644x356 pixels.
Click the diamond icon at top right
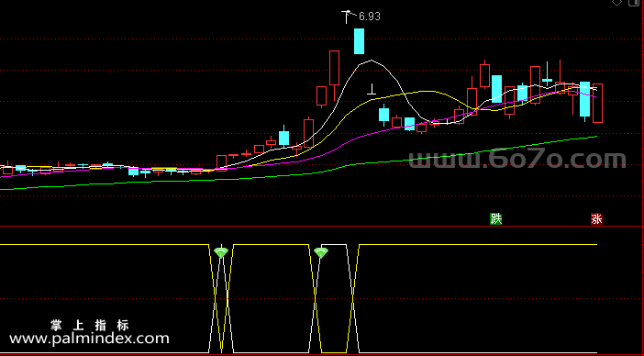tap(616, 3)
